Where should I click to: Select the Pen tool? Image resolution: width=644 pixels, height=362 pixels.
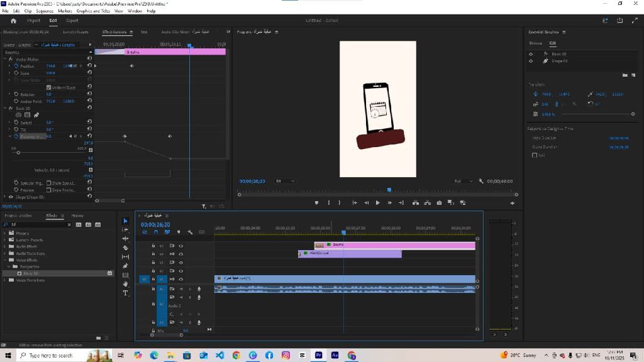click(125, 266)
